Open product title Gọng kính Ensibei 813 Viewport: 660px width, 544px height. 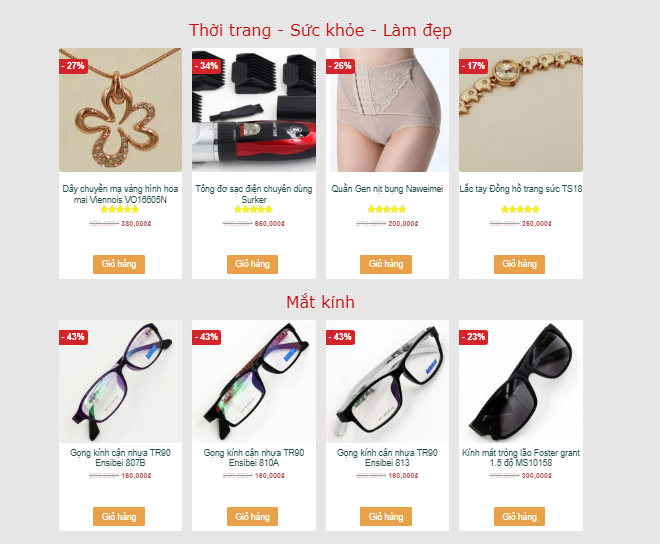[387, 458]
